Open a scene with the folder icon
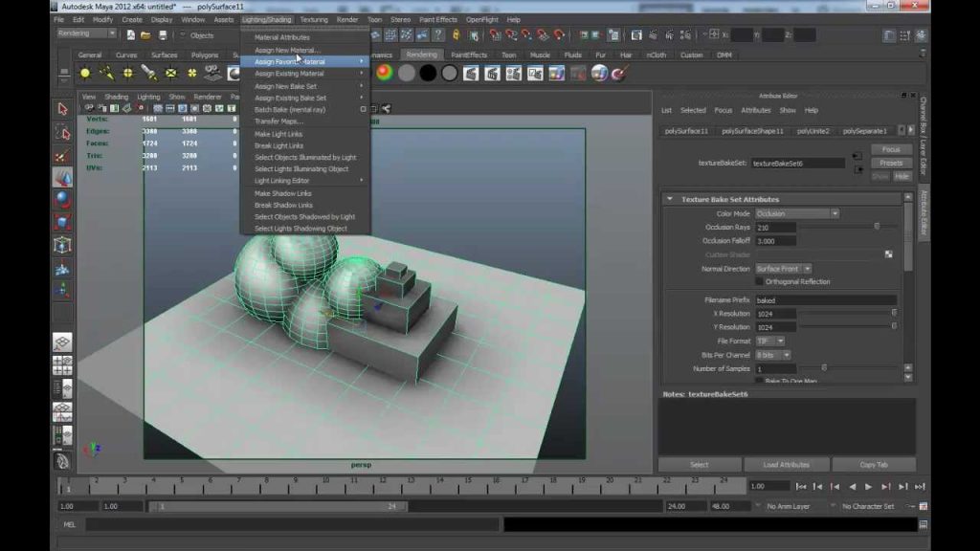 tap(145, 35)
